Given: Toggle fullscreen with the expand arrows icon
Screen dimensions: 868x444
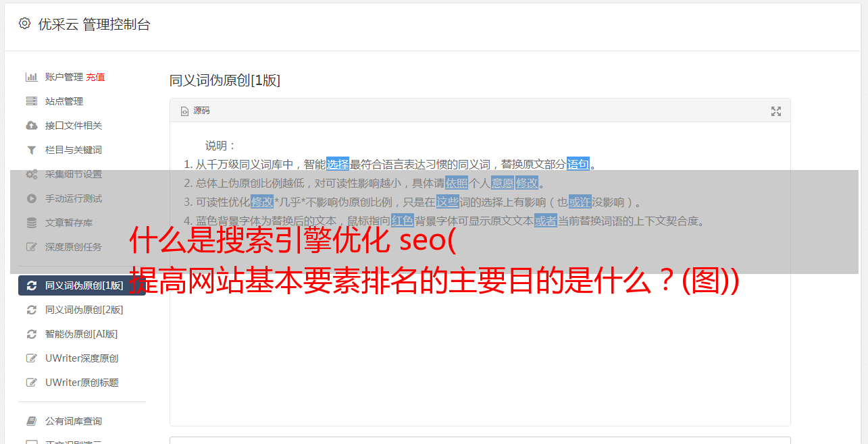Looking at the screenshot, I should (x=776, y=111).
